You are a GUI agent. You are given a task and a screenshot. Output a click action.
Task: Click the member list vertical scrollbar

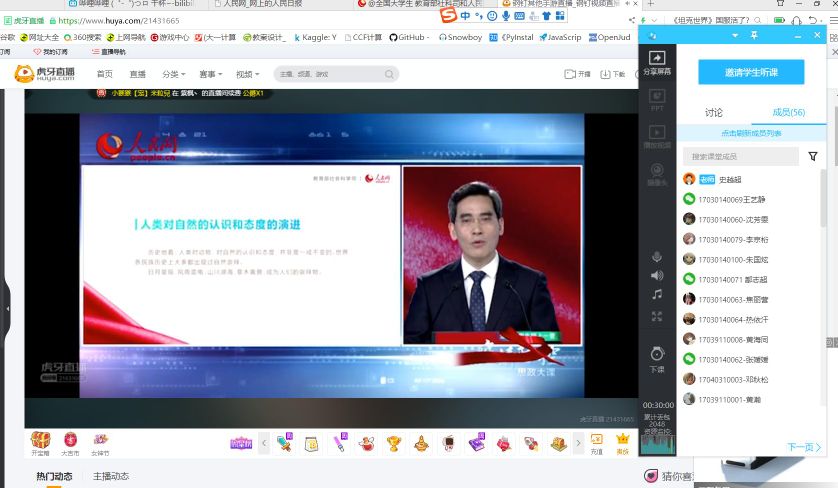[823, 200]
